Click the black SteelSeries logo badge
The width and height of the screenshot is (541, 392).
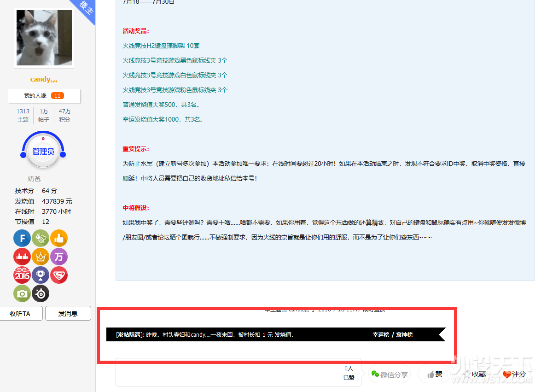(41, 293)
